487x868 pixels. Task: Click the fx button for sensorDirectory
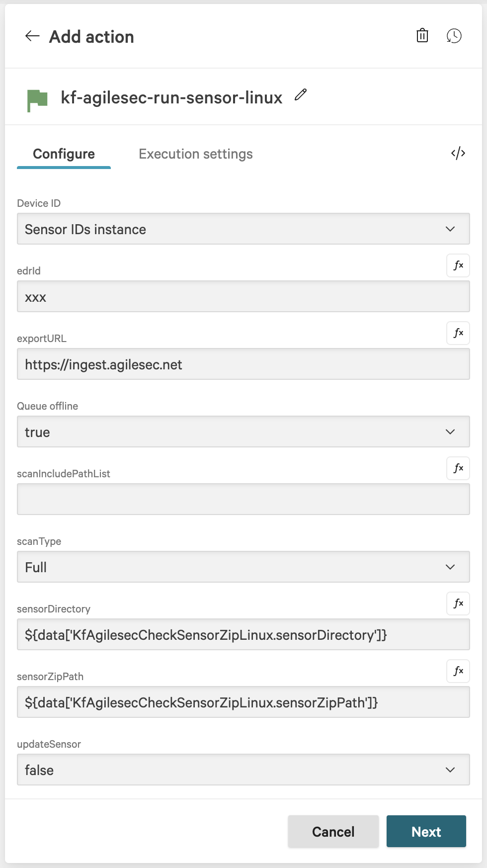point(458,604)
